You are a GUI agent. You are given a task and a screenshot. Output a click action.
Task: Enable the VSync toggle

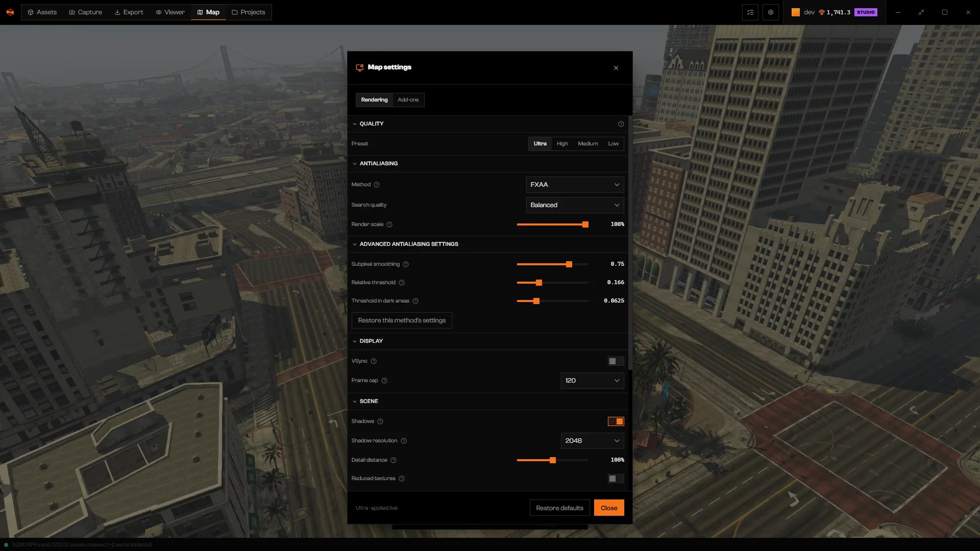616,361
